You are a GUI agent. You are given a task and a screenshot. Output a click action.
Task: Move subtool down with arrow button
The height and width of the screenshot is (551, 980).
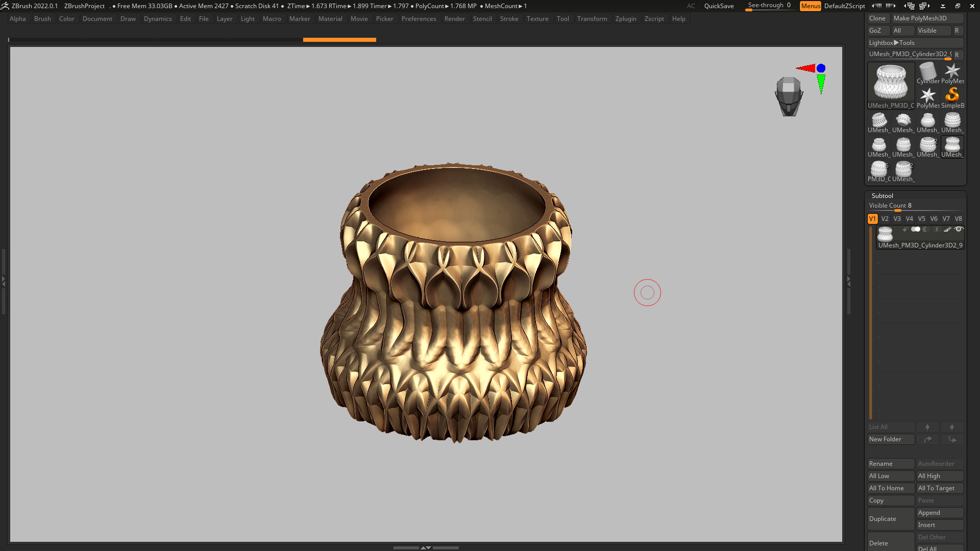952,427
